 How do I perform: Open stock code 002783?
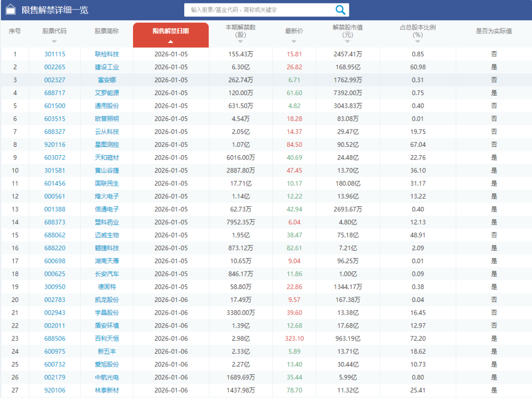point(55,299)
